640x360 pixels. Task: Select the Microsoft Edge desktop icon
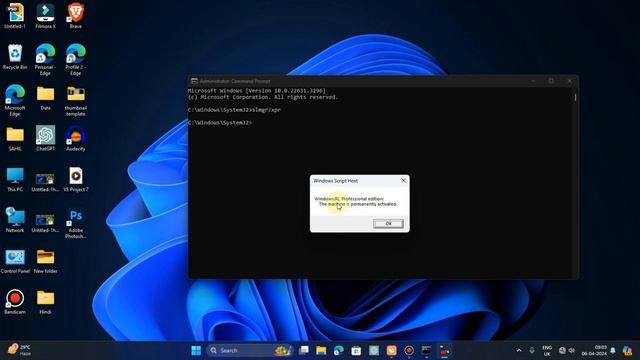point(15,100)
